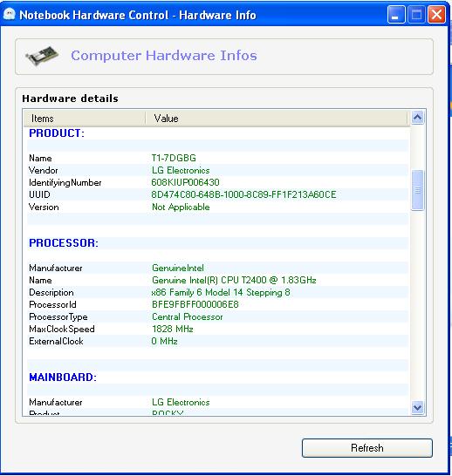Select ProcessorType value Central Processor
The height and width of the screenshot is (476, 452).
(x=187, y=317)
